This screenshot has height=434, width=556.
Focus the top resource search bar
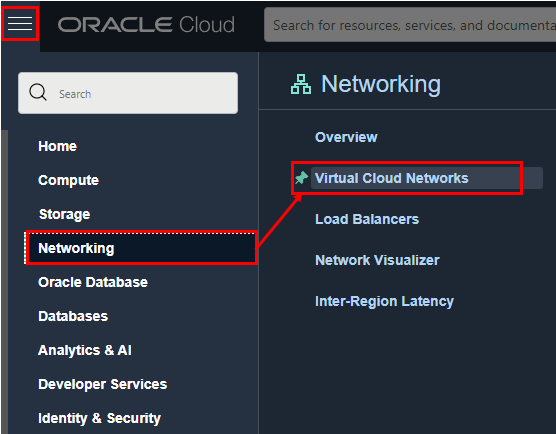point(410,25)
